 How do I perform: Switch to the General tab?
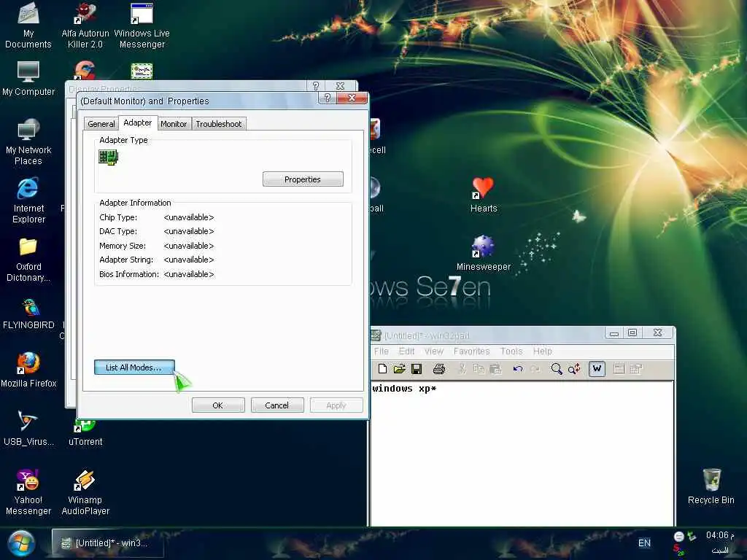pos(101,124)
